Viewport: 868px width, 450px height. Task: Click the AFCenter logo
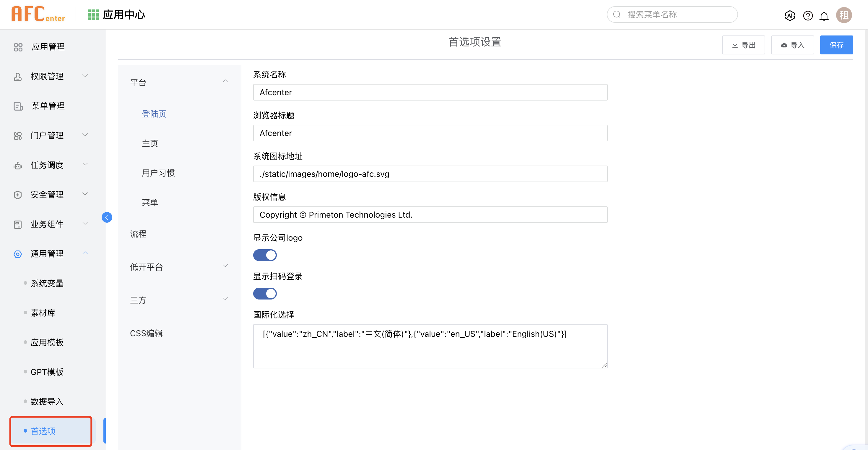(38, 14)
